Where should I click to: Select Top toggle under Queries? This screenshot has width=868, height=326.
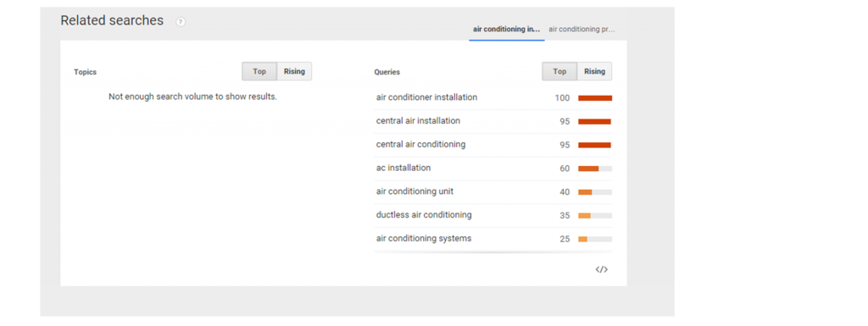(559, 71)
